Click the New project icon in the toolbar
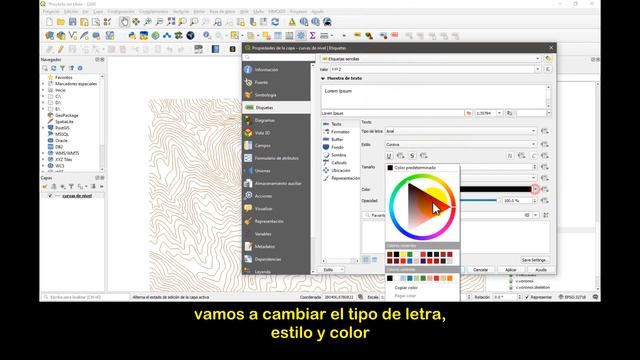This screenshot has width=640, height=360. point(49,22)
